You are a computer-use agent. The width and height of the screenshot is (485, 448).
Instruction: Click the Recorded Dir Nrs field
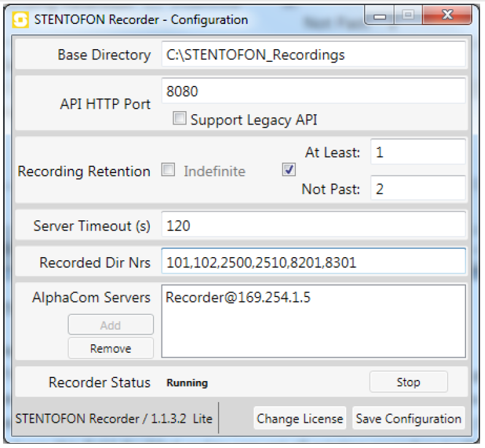313,263
